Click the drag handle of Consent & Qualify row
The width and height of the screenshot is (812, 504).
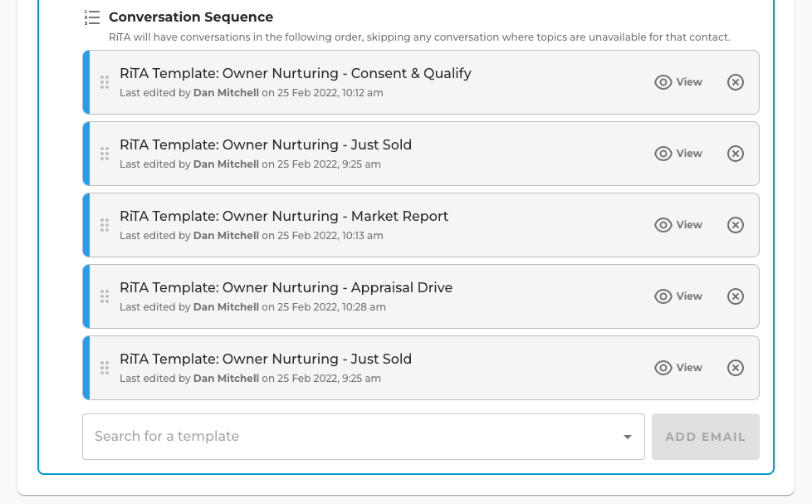pos(105,82)
